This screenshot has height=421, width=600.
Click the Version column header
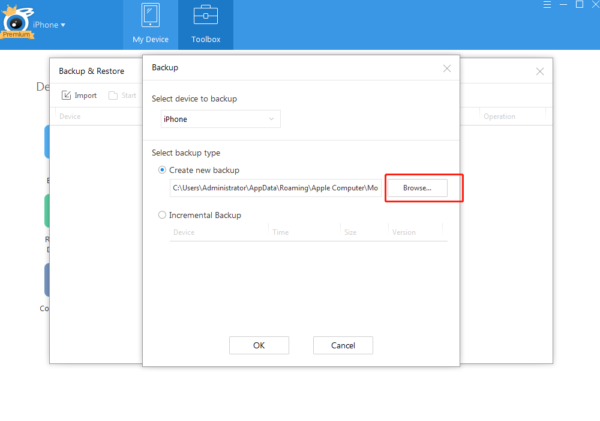[x=404, y=232]
